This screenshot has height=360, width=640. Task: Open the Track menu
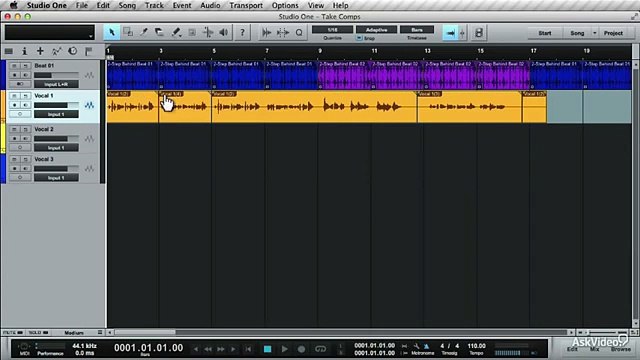pos(154,5)
